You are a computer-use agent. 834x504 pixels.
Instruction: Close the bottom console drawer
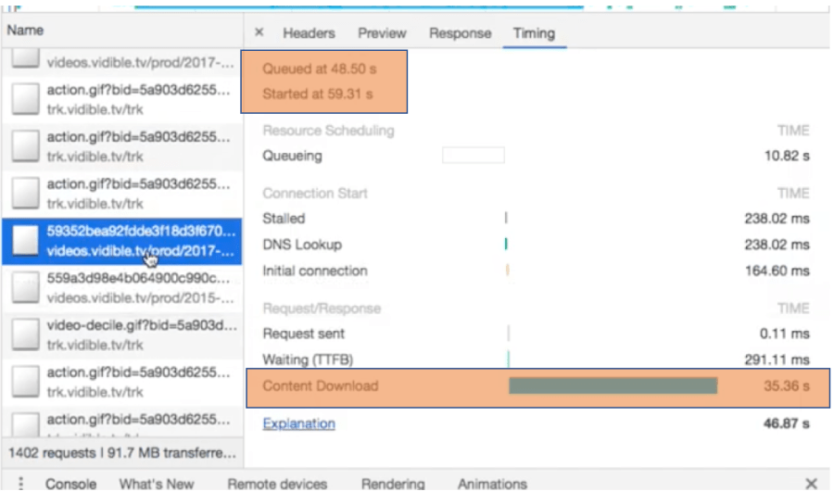pyautogui.click(x=811, y=484)
